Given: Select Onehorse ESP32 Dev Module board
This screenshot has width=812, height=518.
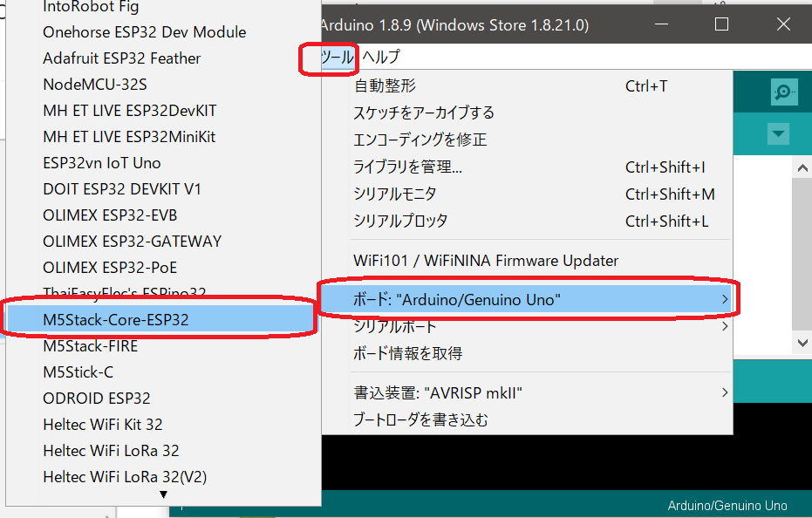Looking at the screenshot, I should click(163, 32).
